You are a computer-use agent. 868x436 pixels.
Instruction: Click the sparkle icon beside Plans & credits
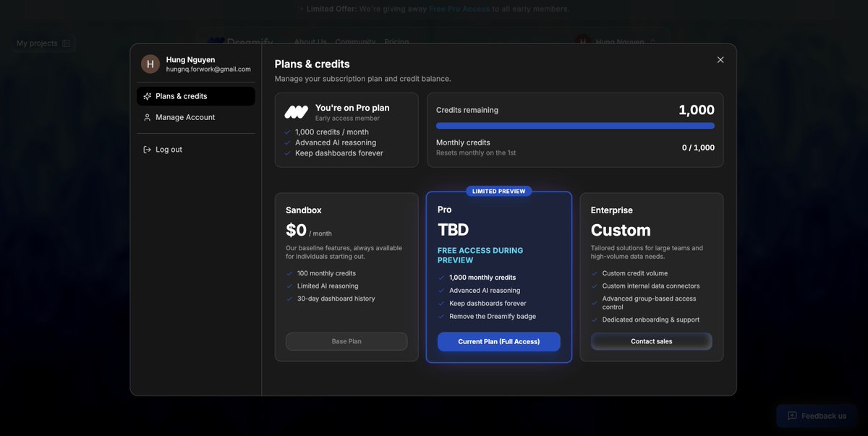pos(148,96)
